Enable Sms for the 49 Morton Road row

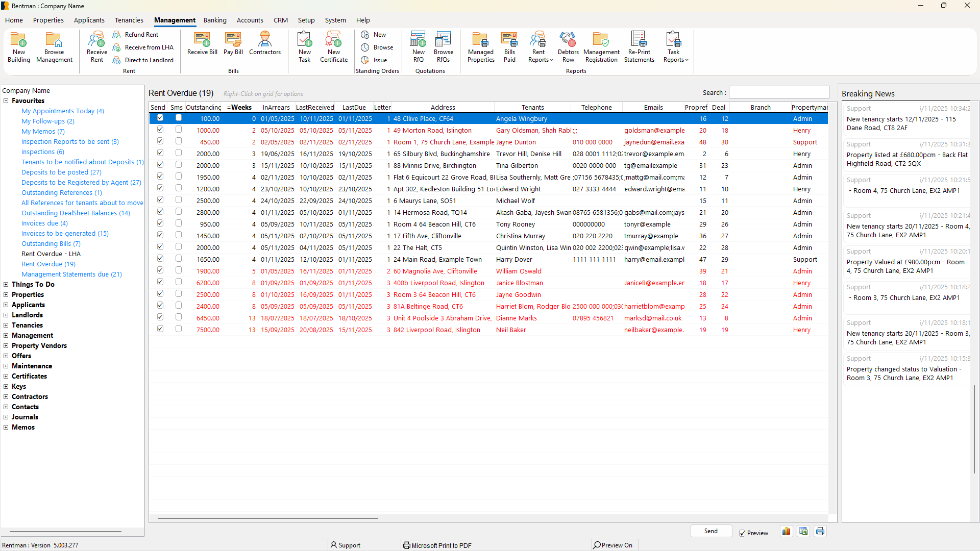pyautogui.click(x=179, y=129)
